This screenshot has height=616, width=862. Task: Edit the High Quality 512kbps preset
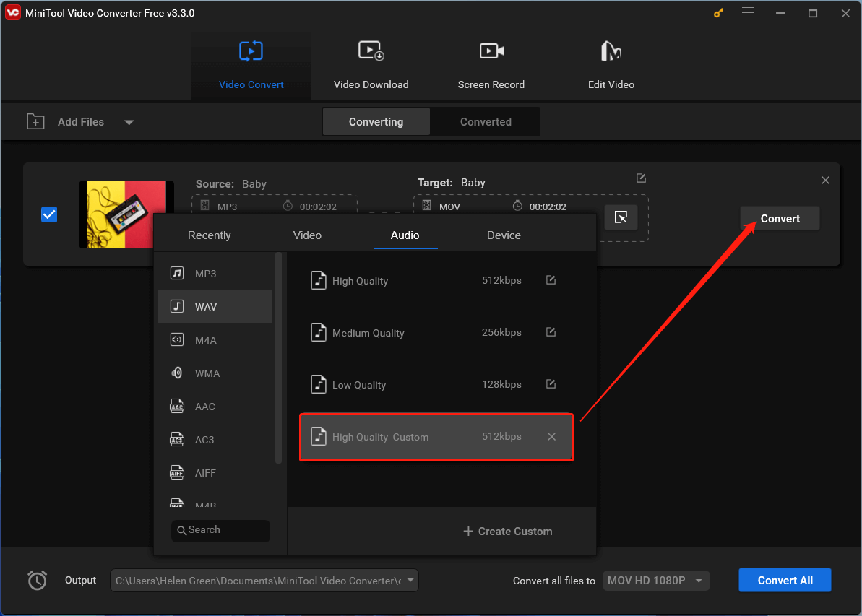point(551,280)
